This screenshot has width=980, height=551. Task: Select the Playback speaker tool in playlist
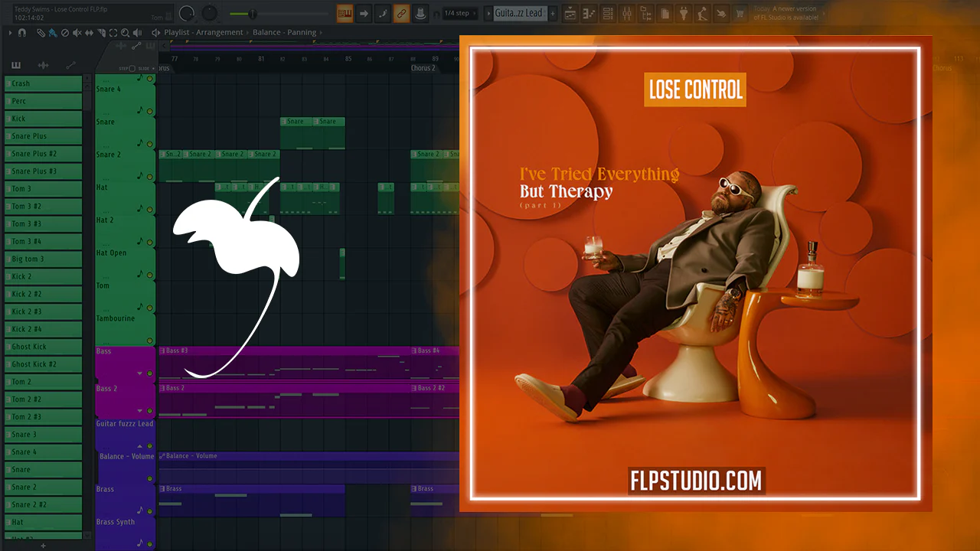(138, 33)
